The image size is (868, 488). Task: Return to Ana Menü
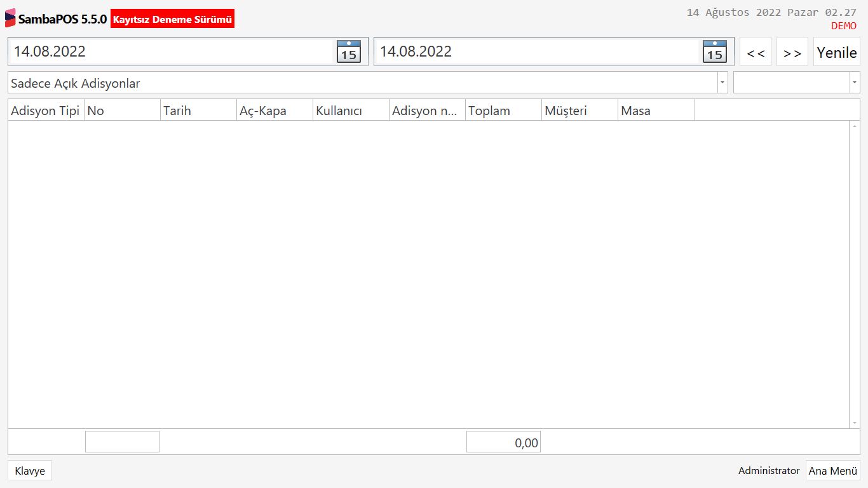coord(833,471)
